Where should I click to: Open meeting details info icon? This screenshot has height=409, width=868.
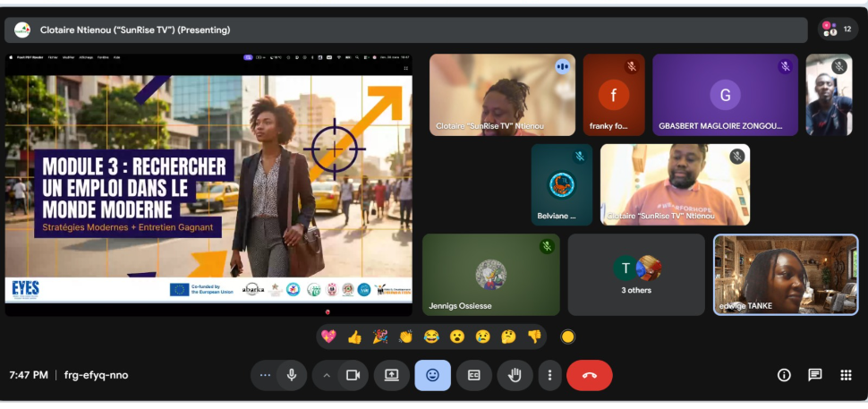pos(784,375)
